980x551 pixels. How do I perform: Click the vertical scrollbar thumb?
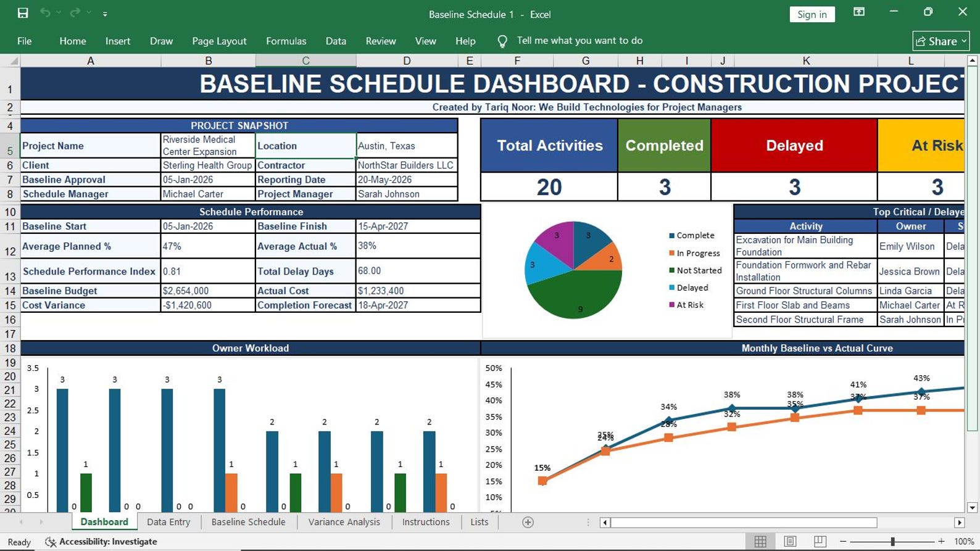click(x=973, y=249)
